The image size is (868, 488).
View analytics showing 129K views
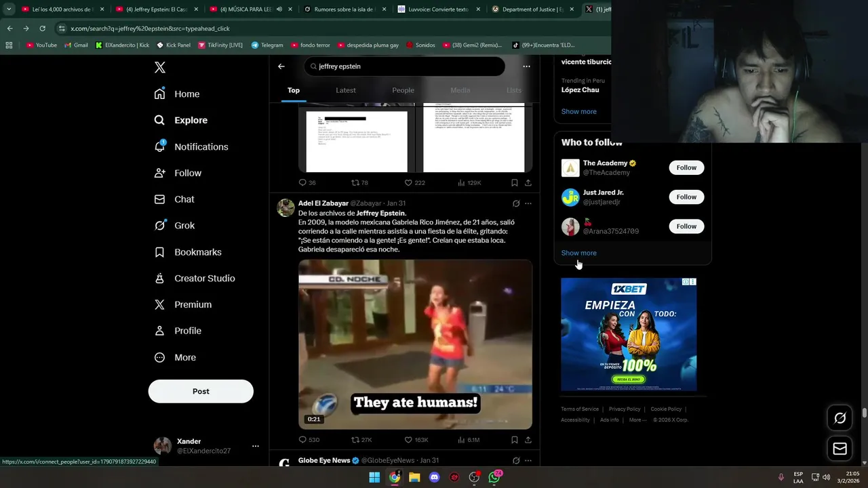469,182
